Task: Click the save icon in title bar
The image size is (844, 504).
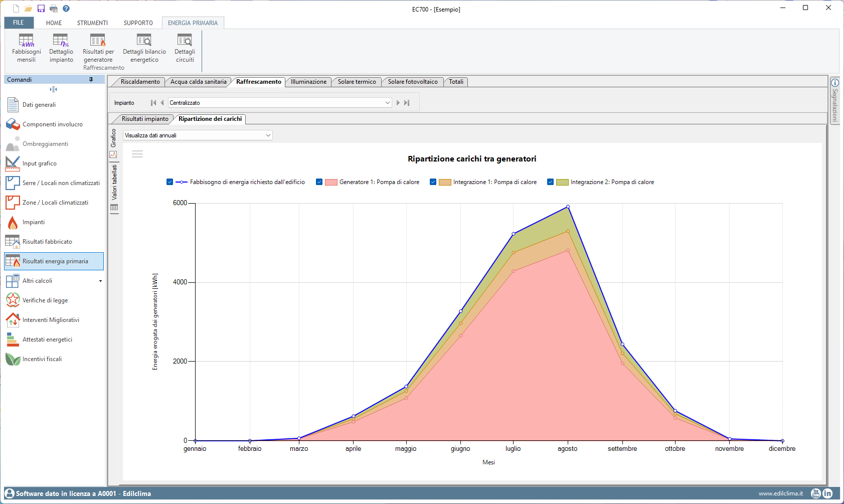Action: (x=41, y=9)
